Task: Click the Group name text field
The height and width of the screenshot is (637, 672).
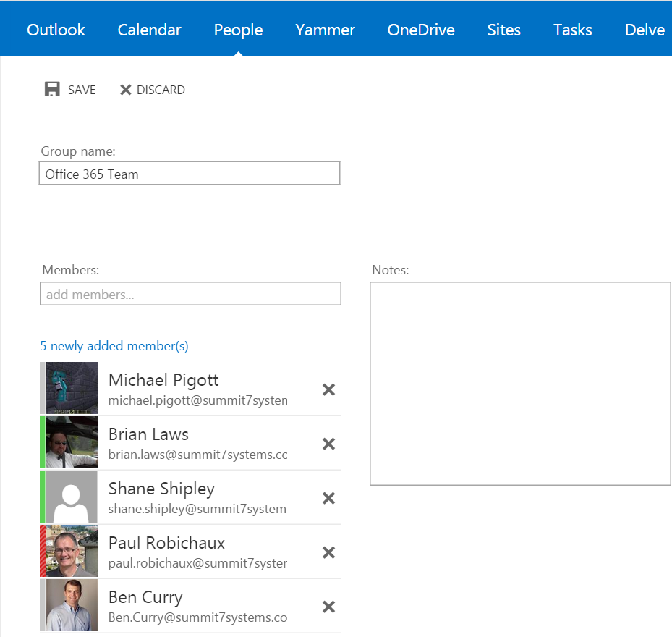Action: (x=189, y=174)
